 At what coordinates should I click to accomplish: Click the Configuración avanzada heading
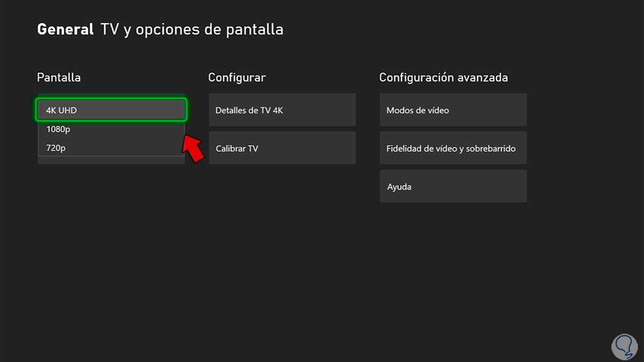(x=443, y=77)
